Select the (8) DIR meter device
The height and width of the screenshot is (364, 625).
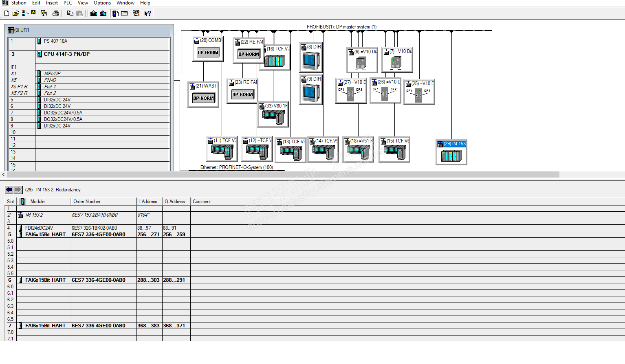(x=311, y=57)
